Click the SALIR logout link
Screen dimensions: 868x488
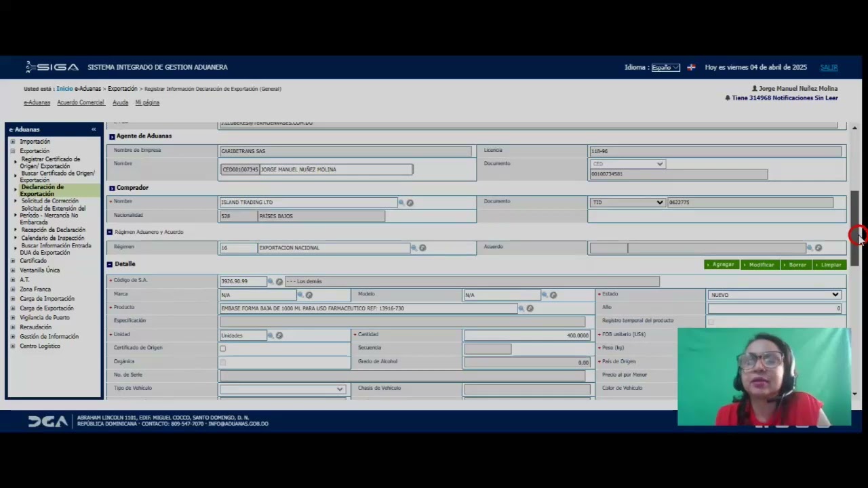[829, 68]
